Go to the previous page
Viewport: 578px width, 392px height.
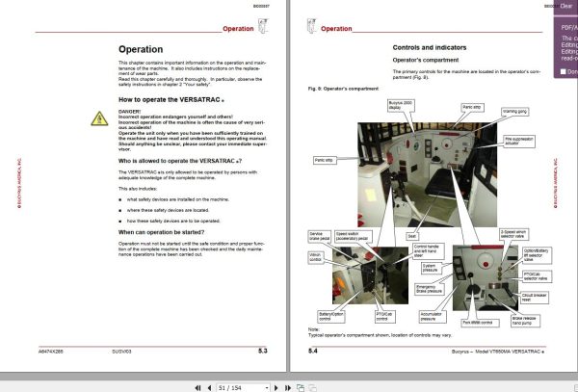tap(209, 387)
